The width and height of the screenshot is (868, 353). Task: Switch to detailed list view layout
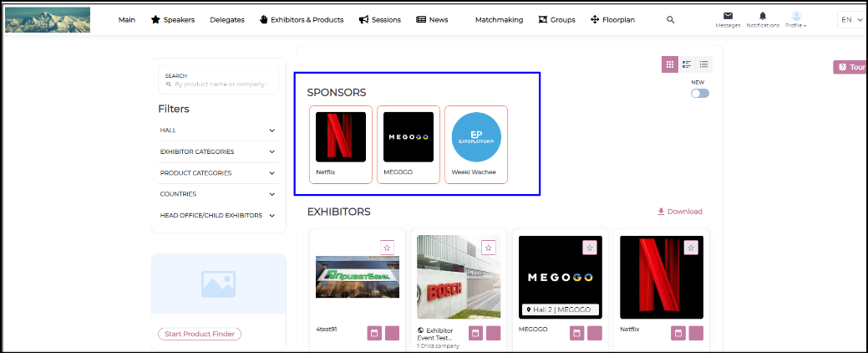[x=687, y=64]
